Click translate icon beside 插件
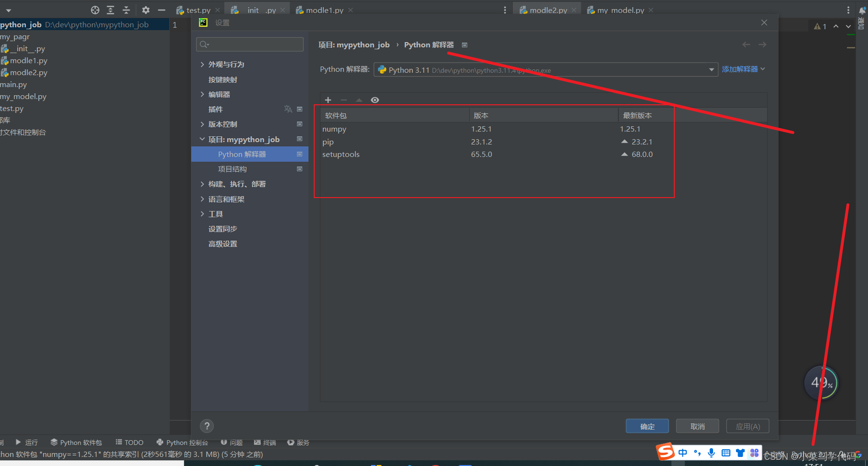Screen dimensions: 868x466 pyautogui.click(x=288, y=109)
